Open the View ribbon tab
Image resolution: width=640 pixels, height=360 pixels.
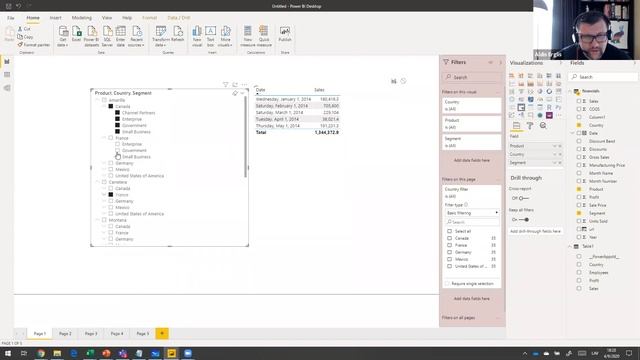(107, 18)
